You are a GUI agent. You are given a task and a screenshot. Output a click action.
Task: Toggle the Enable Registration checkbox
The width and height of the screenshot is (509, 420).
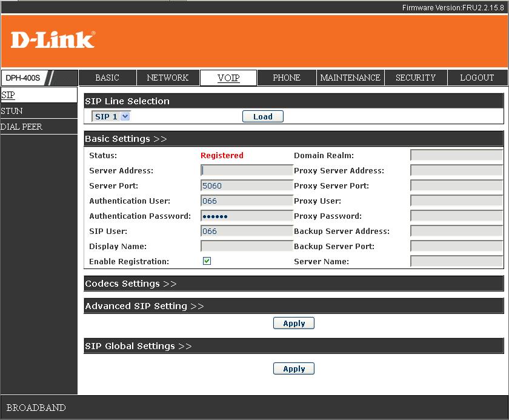[207, 261]
